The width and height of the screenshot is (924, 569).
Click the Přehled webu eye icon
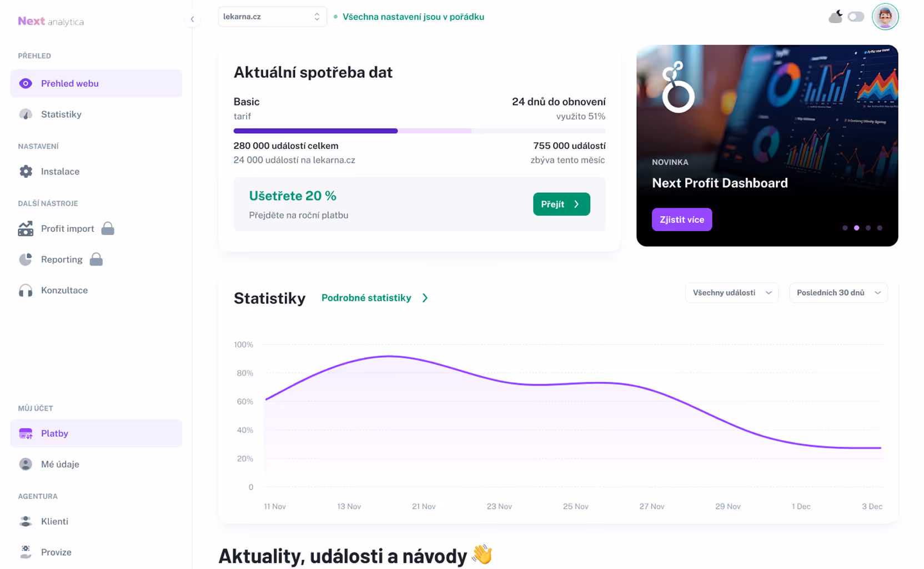26,83
